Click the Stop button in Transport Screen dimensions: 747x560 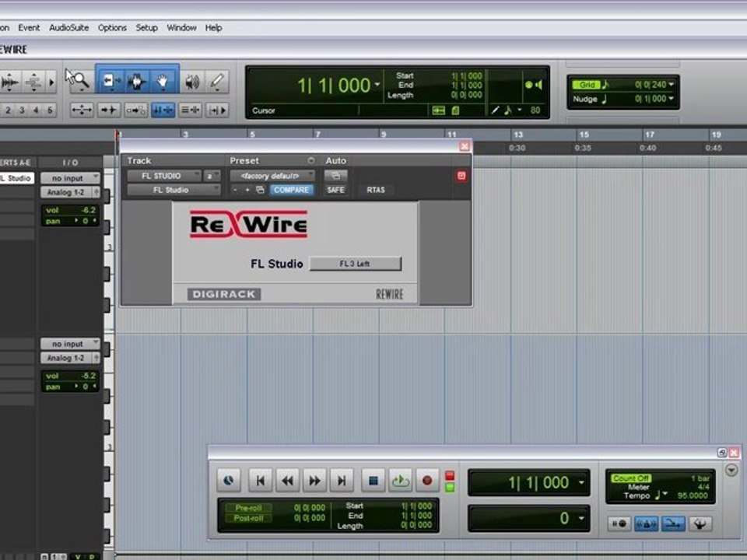[x=373, y=480]
